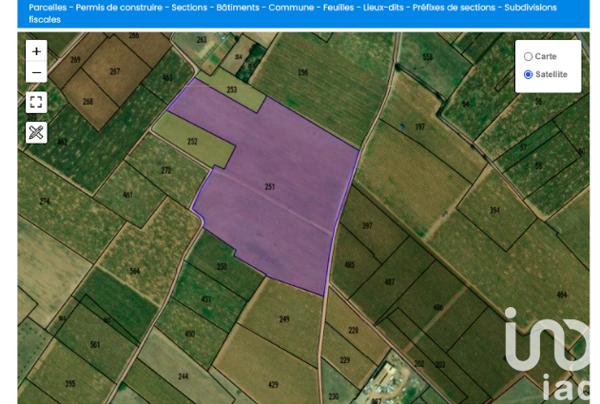The width and height of the screenshot is (600, 404).
Task: Select parcel 249 below highlighted parcel
Action: point(284,320)
